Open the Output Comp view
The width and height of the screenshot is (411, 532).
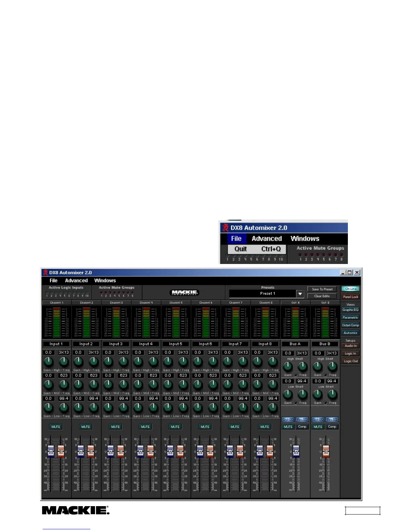(x=351, y=325)
